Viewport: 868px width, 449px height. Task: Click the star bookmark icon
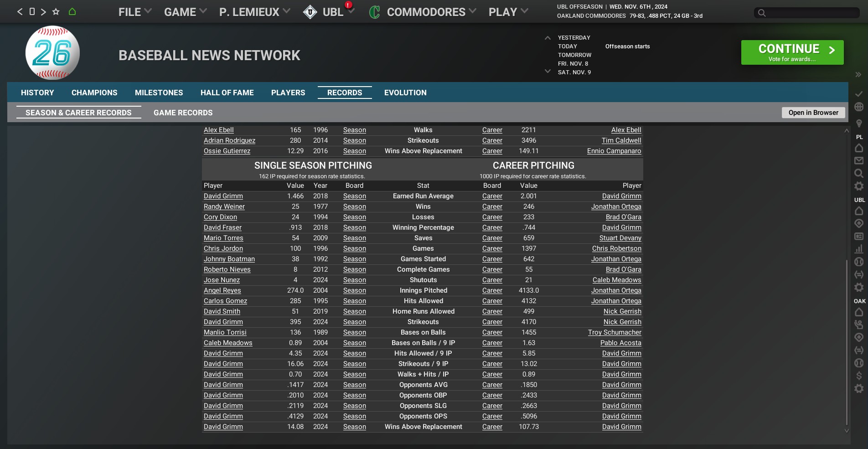click(56, 12)
